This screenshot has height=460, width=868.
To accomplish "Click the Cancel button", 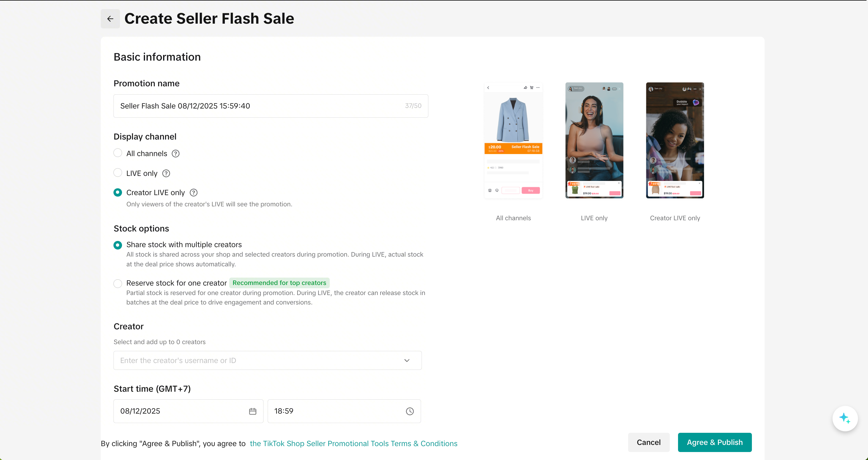I will tap(648, 442).
